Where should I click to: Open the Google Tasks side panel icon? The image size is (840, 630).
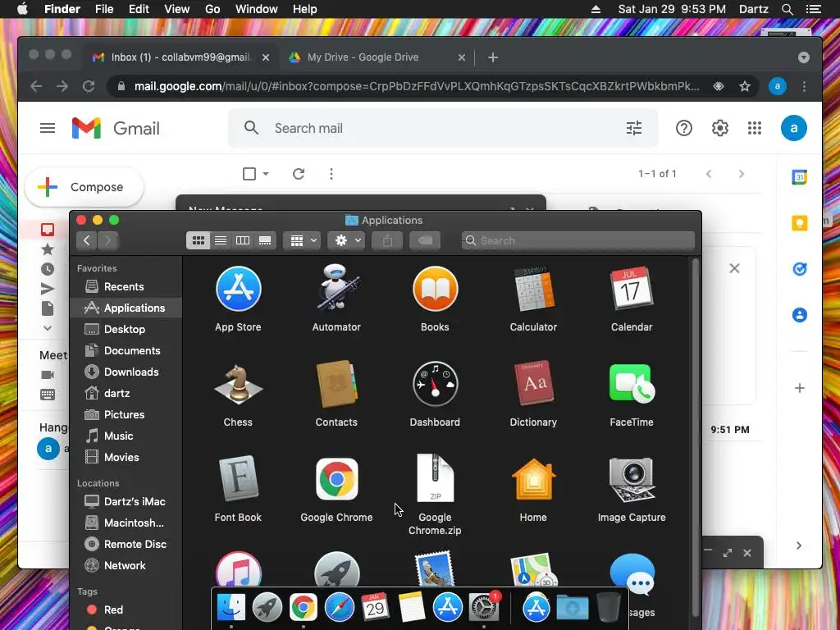[x=799, y=269]
